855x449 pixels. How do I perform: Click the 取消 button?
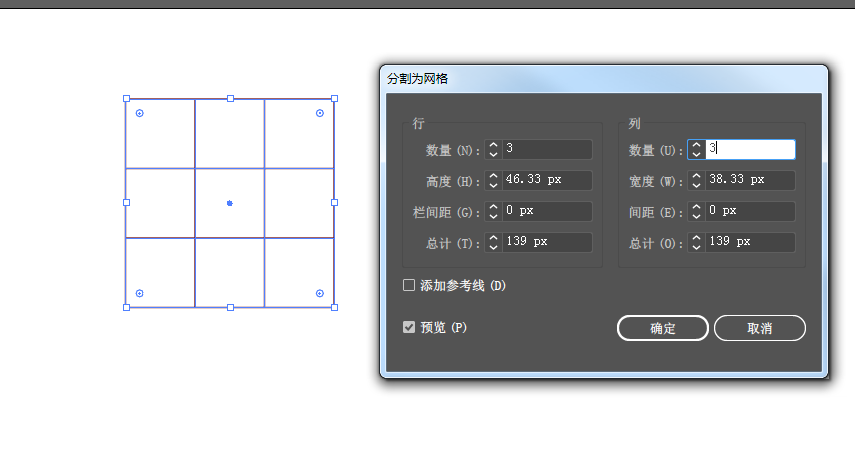[x=760, y=328]
